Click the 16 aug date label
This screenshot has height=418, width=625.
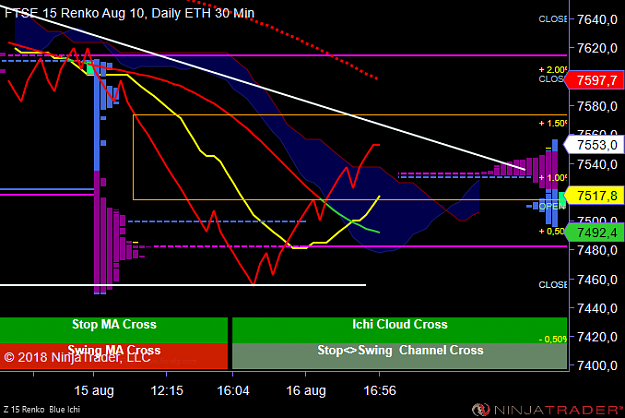click(x=306, y=391)
